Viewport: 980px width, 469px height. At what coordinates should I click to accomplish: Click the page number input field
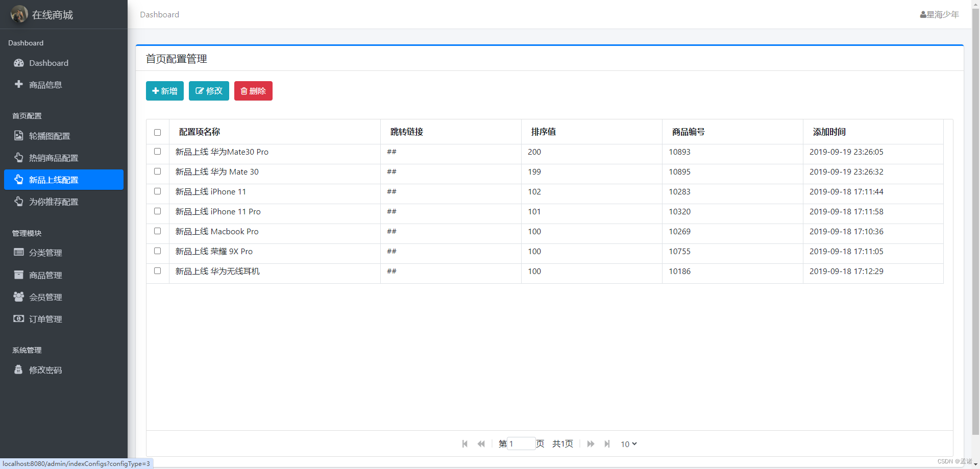coord(521,443)
